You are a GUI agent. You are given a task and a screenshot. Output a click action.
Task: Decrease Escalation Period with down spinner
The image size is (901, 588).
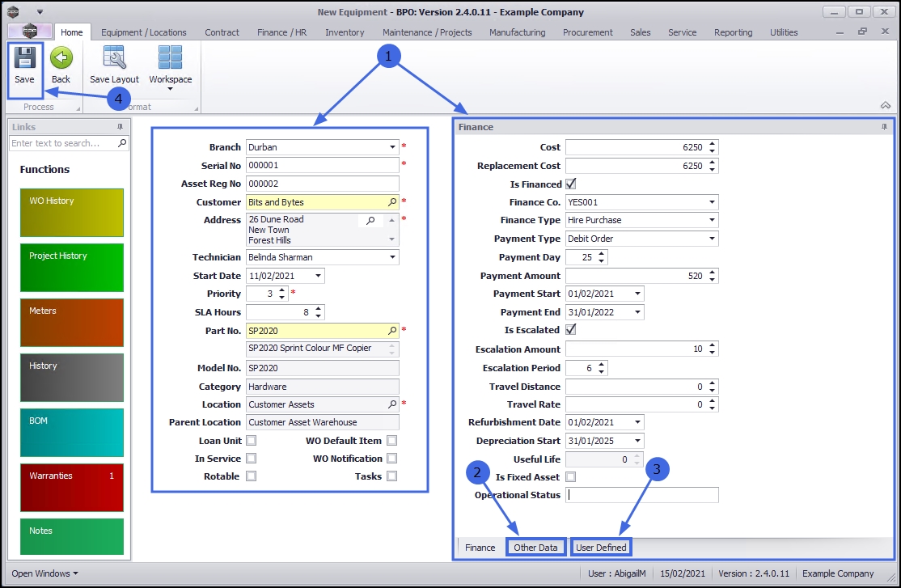click(x=601, y=371)
